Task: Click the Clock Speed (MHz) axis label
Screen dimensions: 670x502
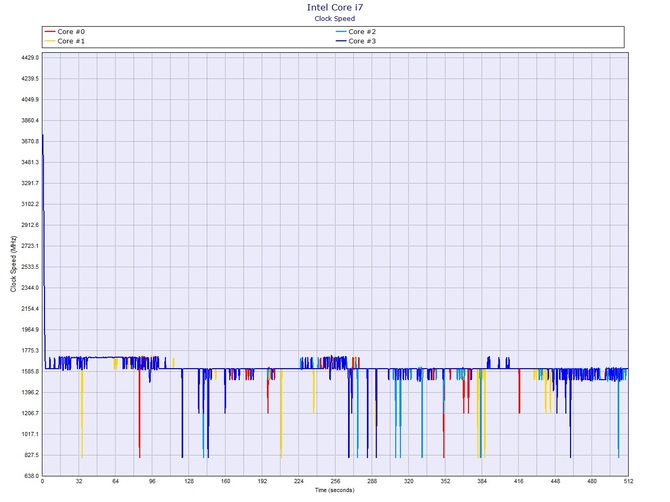Action: tap(13, 264)
